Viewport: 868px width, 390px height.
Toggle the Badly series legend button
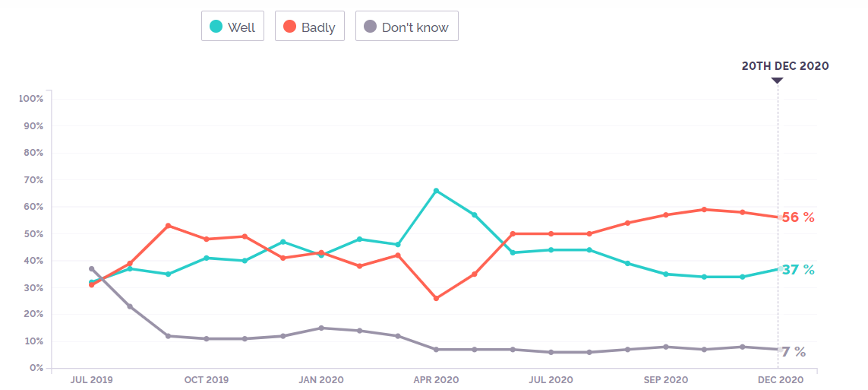(x=310, y=27)
